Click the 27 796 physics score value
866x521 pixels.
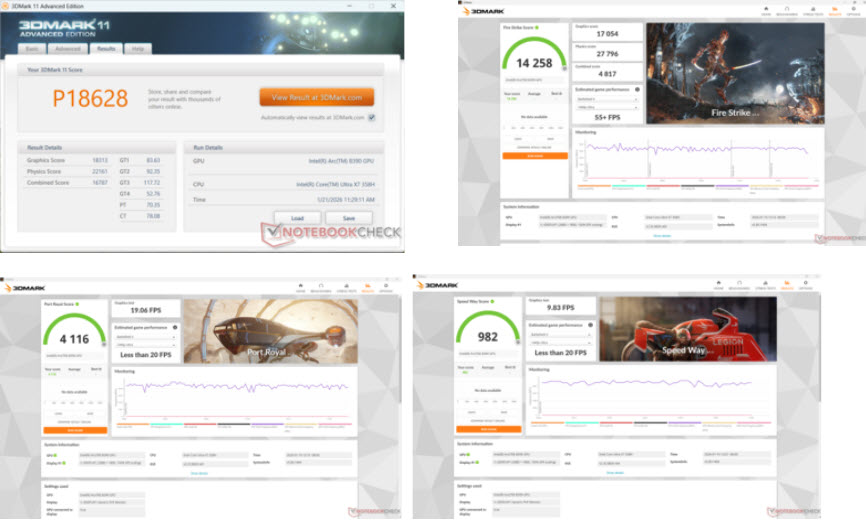click(607, 54)
